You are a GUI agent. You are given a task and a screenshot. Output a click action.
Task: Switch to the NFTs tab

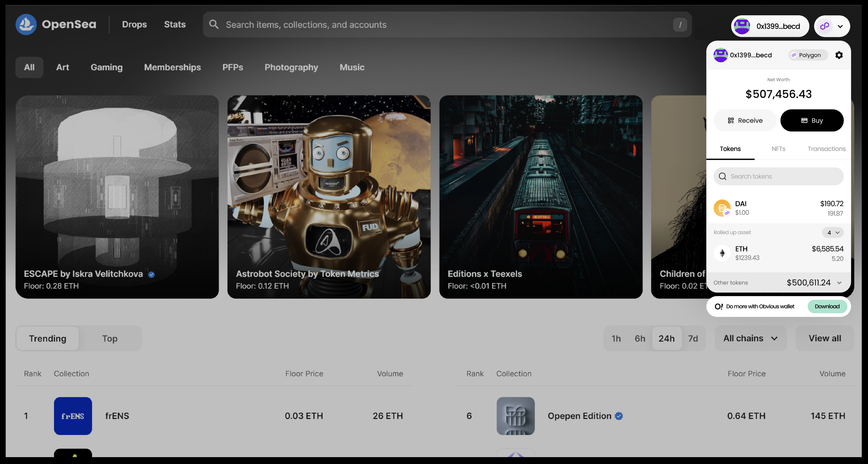click(778, 149)
